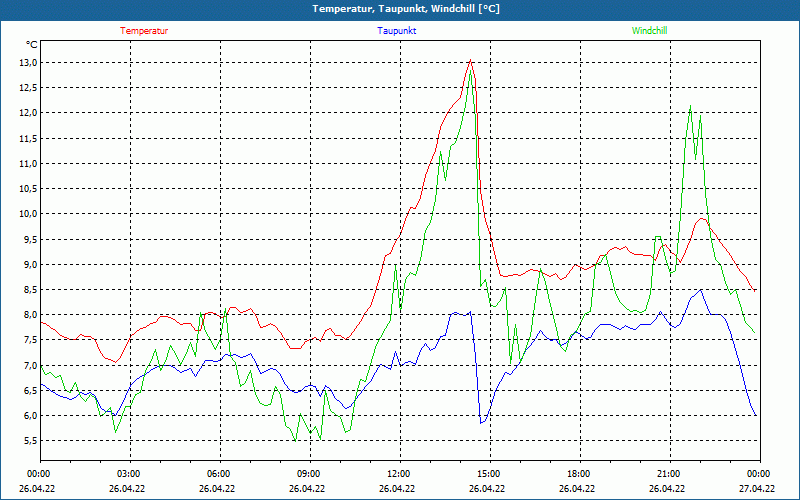Click the 8,0 y-axis label
The image size is (800, 500).
31,315
